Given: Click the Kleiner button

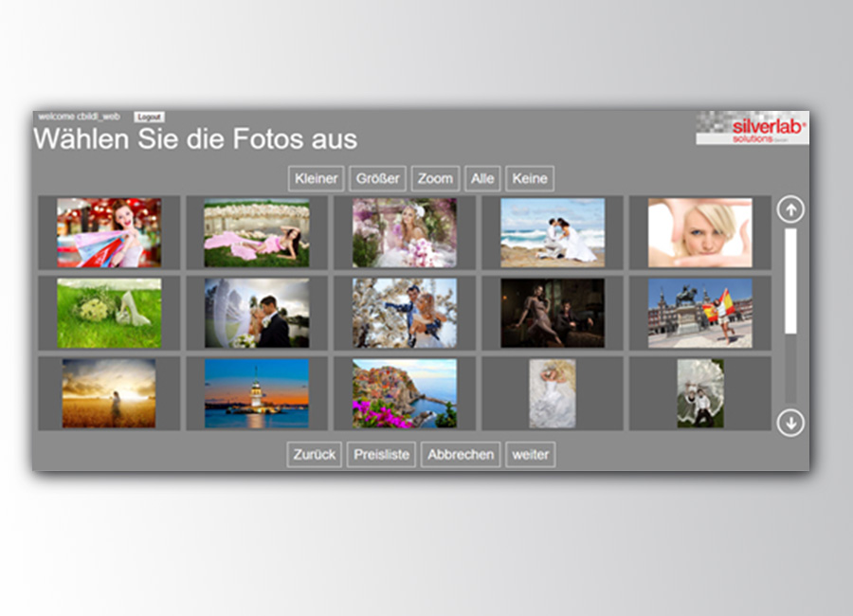Looking at the screenshot, I should pyautogui.click(x=316, y=178).
